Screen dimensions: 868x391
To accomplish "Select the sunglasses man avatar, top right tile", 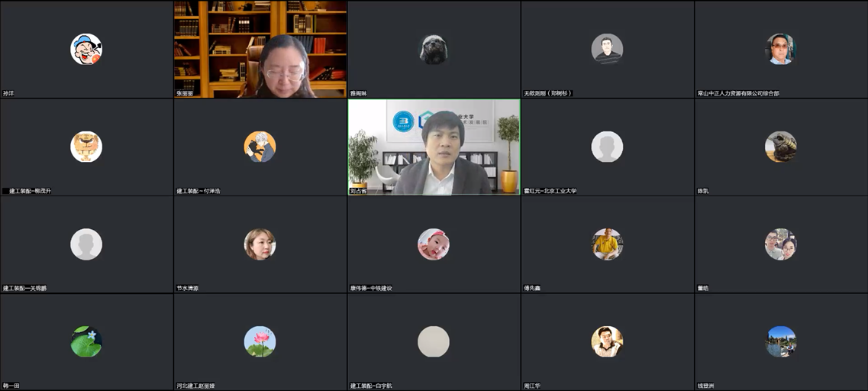I will [780, 49].
